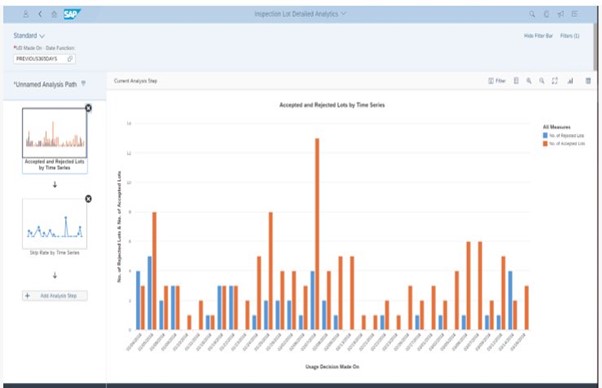Delete the current step with trash icon

click(x=588, y=81)
